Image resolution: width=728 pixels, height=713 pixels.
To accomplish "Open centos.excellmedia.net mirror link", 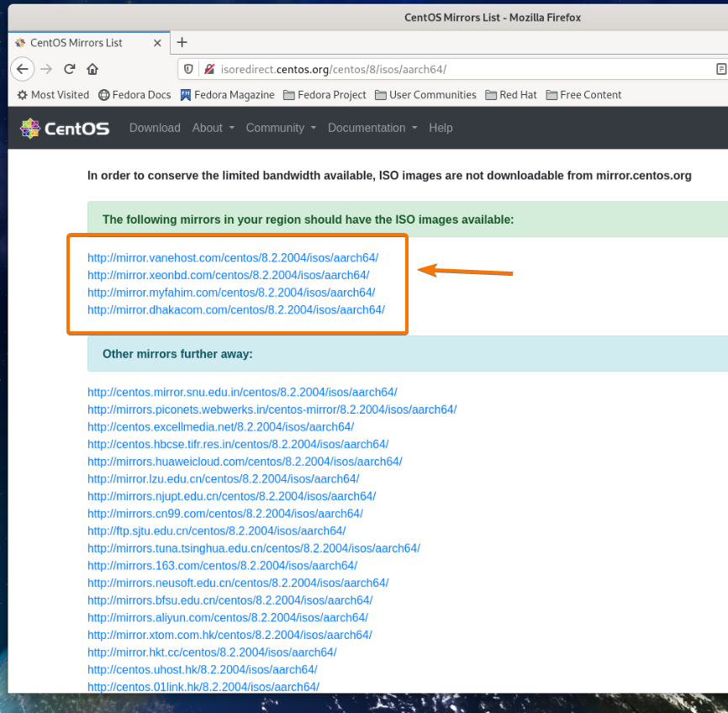I will 220,427.
